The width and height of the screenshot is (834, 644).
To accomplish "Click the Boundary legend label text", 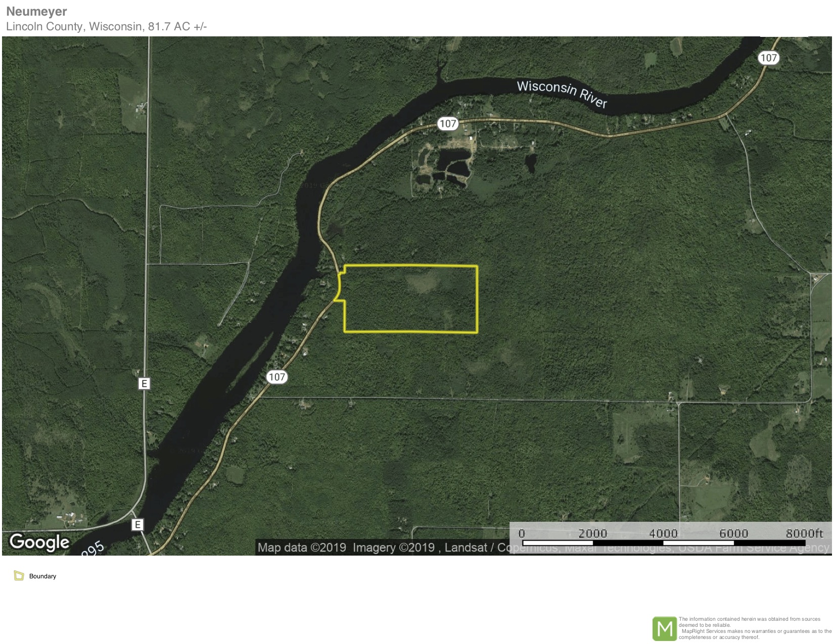I will 42,576.
